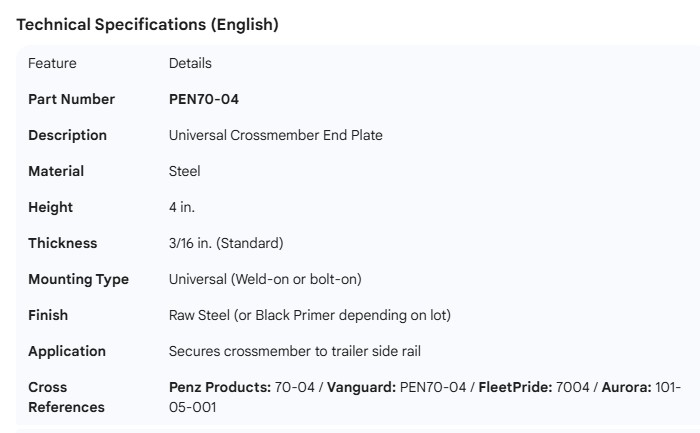700x433 pixels.
Task: Click the Application row label
Action: (66, 351)
